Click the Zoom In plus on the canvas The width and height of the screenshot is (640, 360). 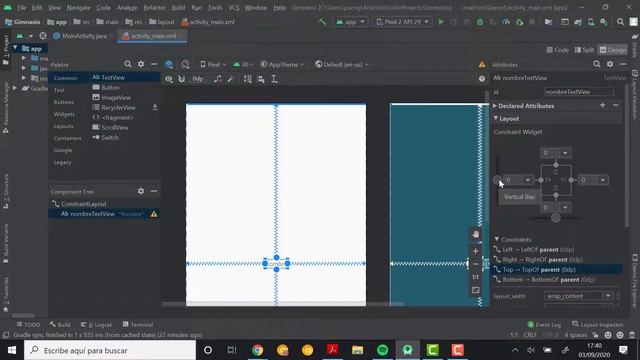(x=476, y=251)
